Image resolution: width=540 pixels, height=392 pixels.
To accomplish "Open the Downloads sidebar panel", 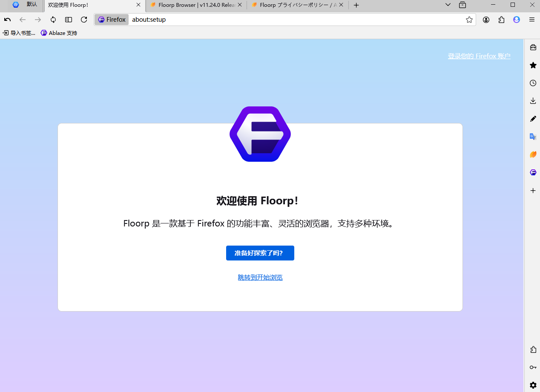I will [x=533, y=101].
